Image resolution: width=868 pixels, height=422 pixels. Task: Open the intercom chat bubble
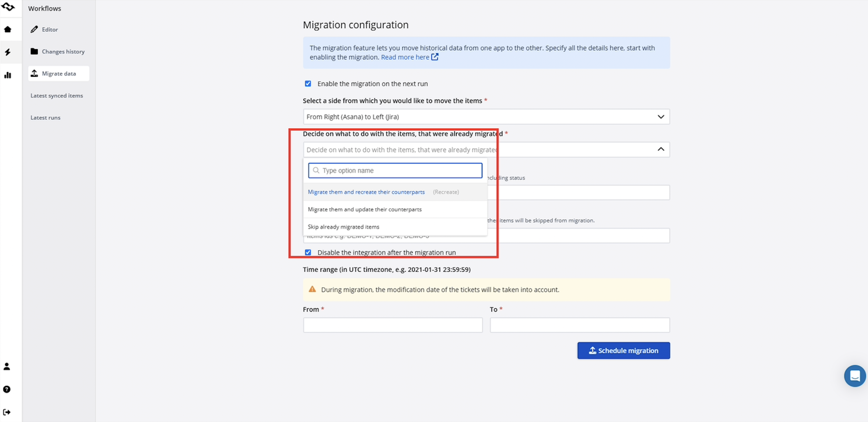pyautogui.click(x=855, y=376)
